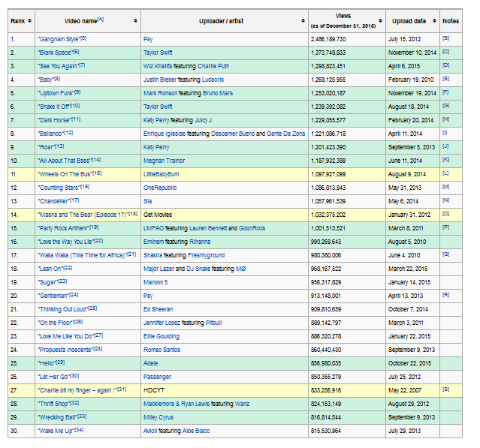Click Macklemore & Ryan Lewis link
Image resolution: width=480 pixels, height=448 pixels.
[177, 404]
